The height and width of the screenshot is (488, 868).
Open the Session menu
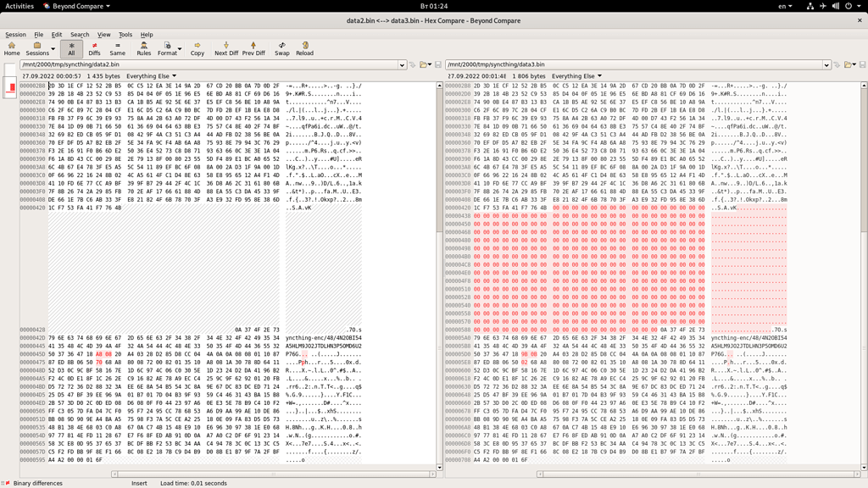(15, 35)
